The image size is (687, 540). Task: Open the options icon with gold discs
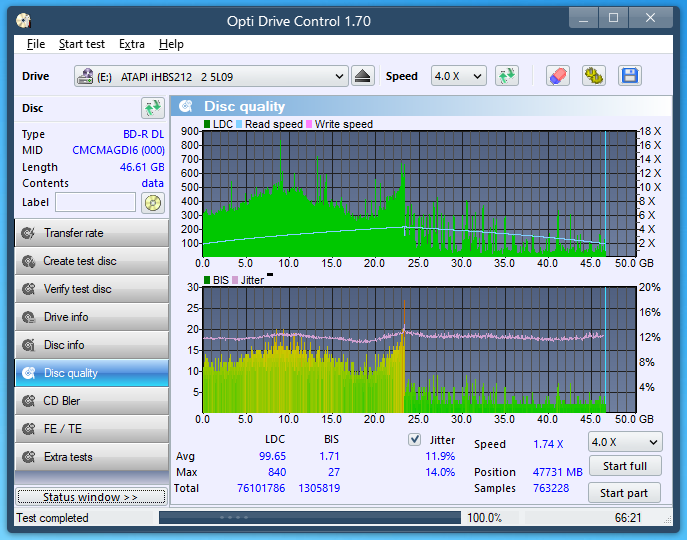point(594,76)
